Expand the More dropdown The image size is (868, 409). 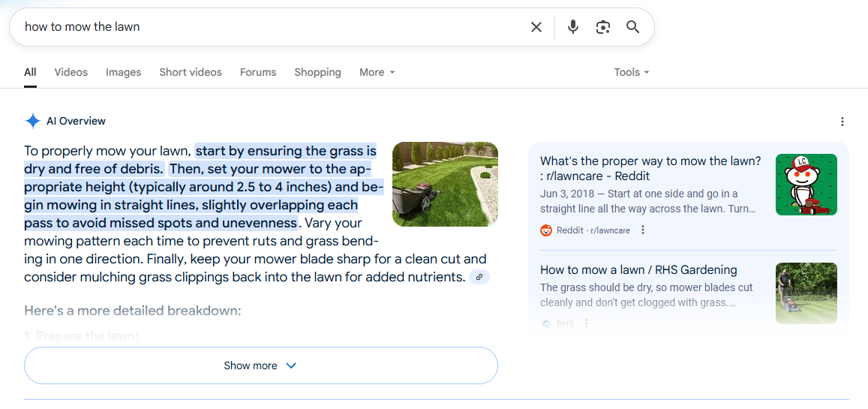pos(377,73)
